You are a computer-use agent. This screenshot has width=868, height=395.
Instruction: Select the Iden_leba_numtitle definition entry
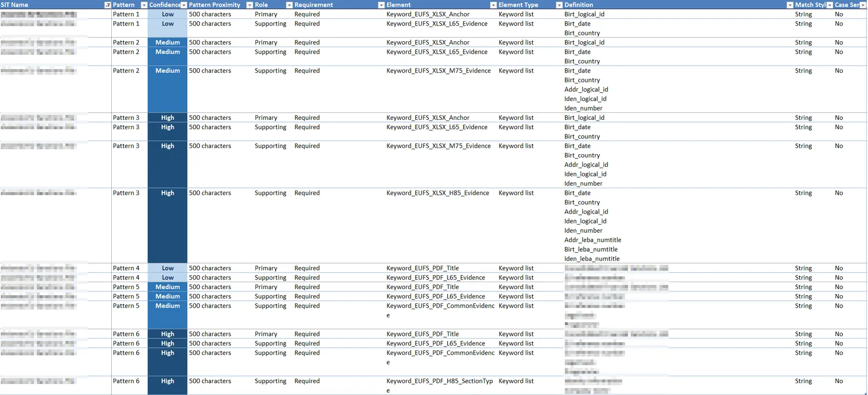[591, 259]
